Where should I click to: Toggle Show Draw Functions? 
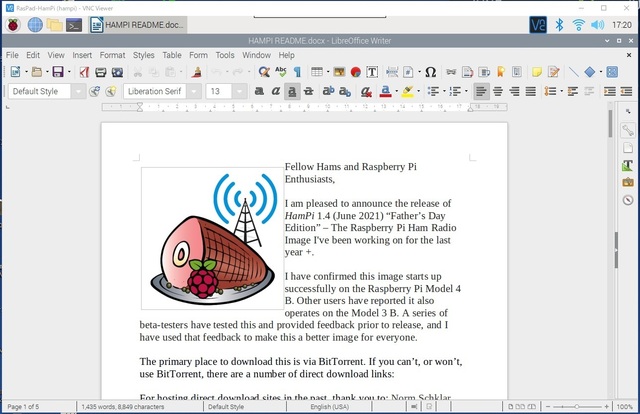point(612,72)
